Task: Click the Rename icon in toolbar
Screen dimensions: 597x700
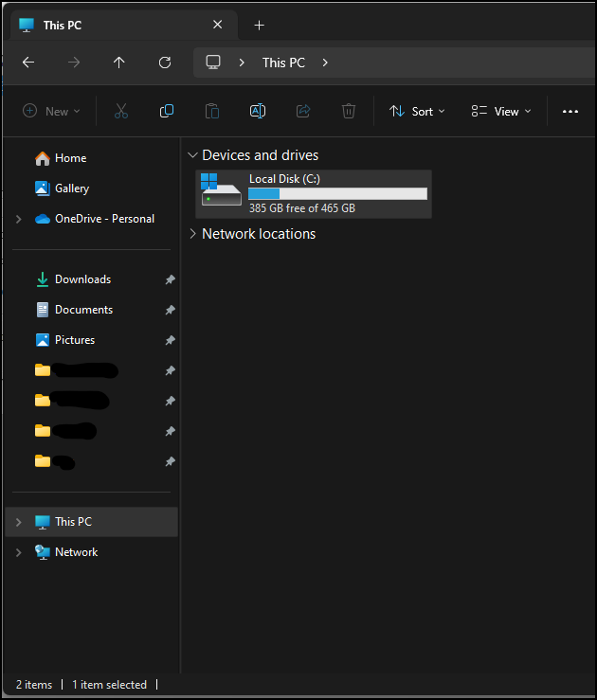Action: (x=258, y=111)
